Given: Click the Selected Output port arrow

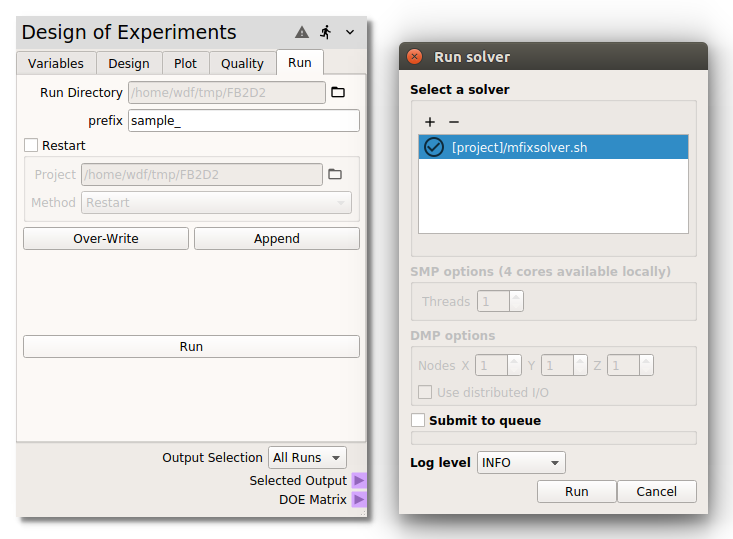Looking at the screenshot, I should point(359,481).
